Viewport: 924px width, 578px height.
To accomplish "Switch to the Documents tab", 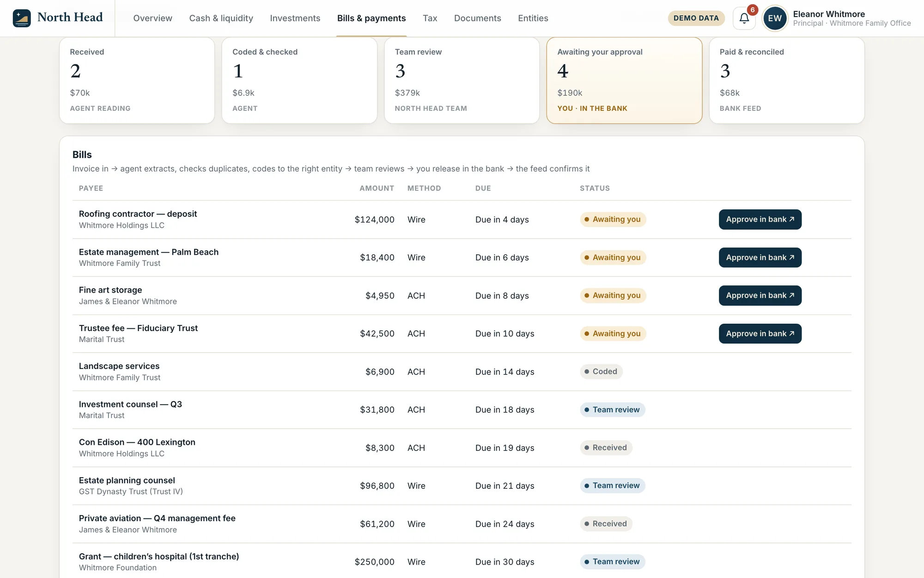I will [x=477, y=18].
